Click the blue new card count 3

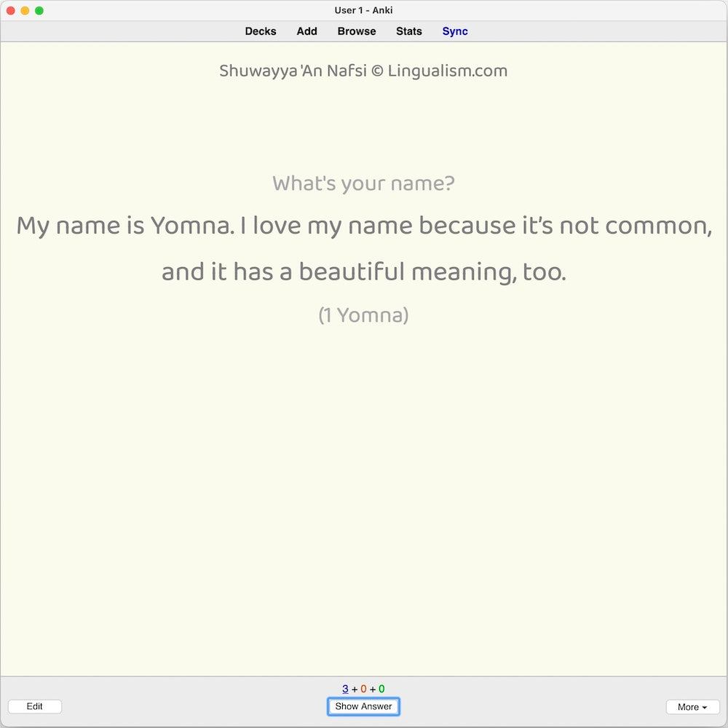[x=344, y=688]
